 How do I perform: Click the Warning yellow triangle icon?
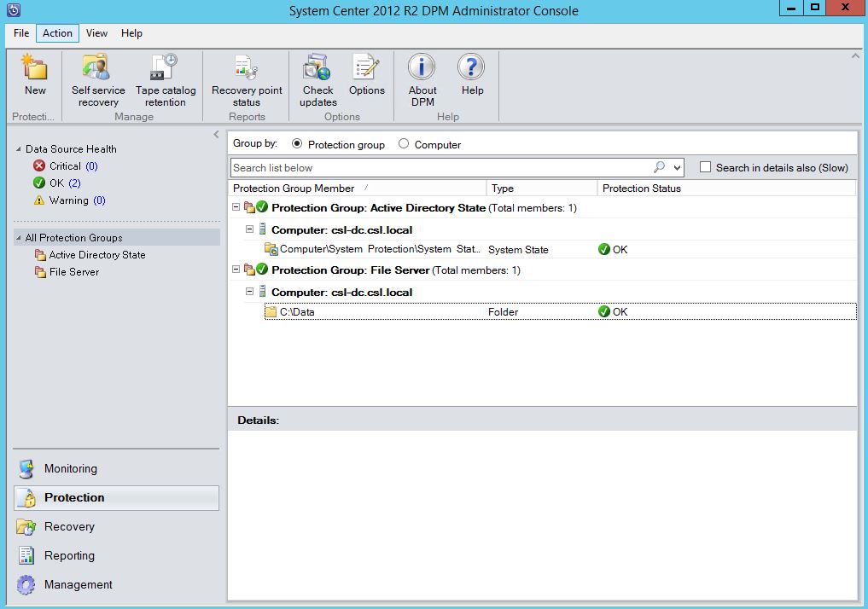pyautogui.click(x=38, y=200)
